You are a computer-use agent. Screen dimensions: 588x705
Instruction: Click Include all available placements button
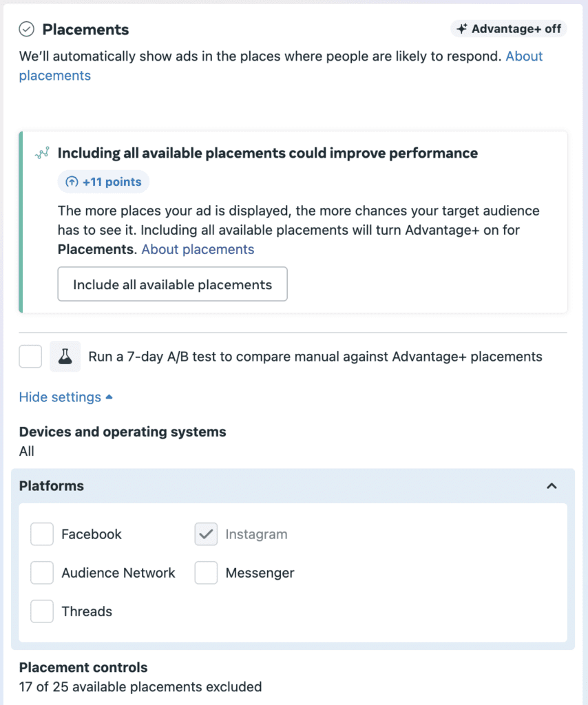[172, 284]
